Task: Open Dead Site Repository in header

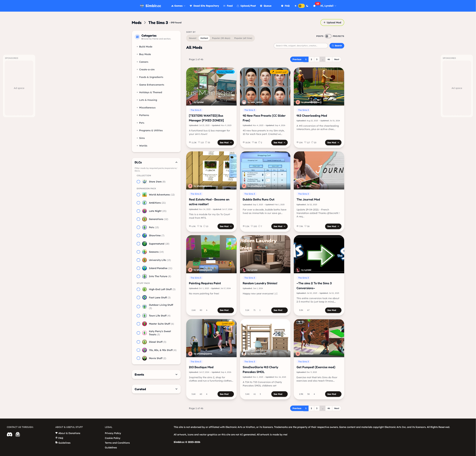Action: [204, 6]
